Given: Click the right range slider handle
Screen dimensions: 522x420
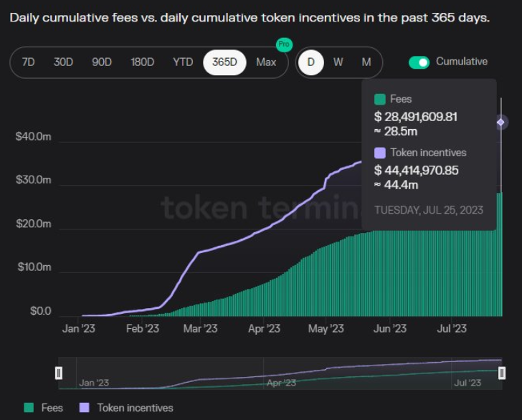Looking at the screenshot, I should point(502,372).
